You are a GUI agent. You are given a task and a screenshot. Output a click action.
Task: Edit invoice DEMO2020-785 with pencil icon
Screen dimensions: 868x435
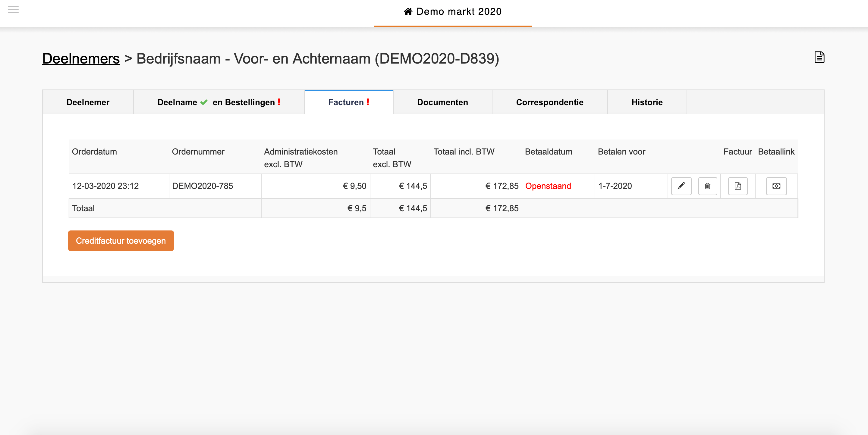tap(681, 186)
